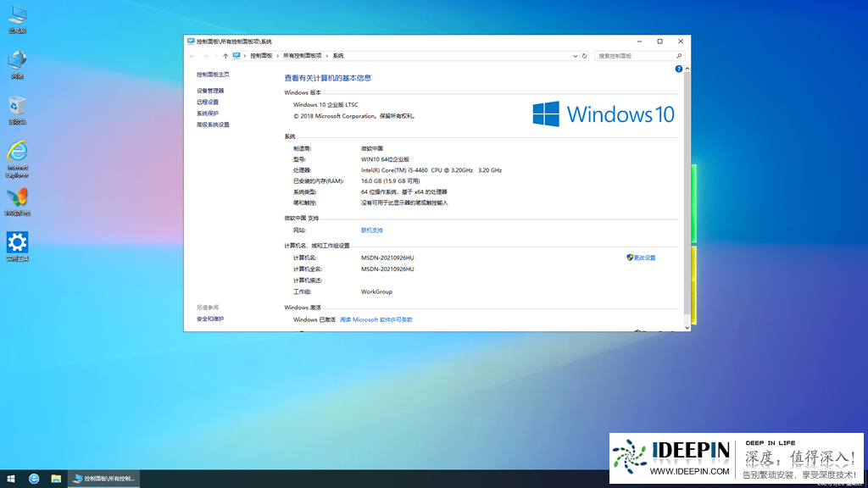
Task: Click scrollbar down arrow in System window
Action: pyautogui.click(x=687, y=328)
